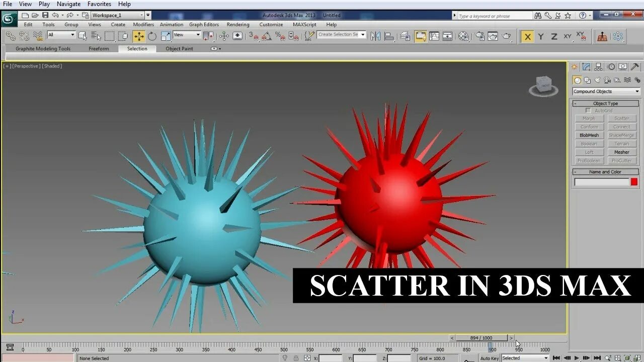Click the Render Production teapot icon

507,36
